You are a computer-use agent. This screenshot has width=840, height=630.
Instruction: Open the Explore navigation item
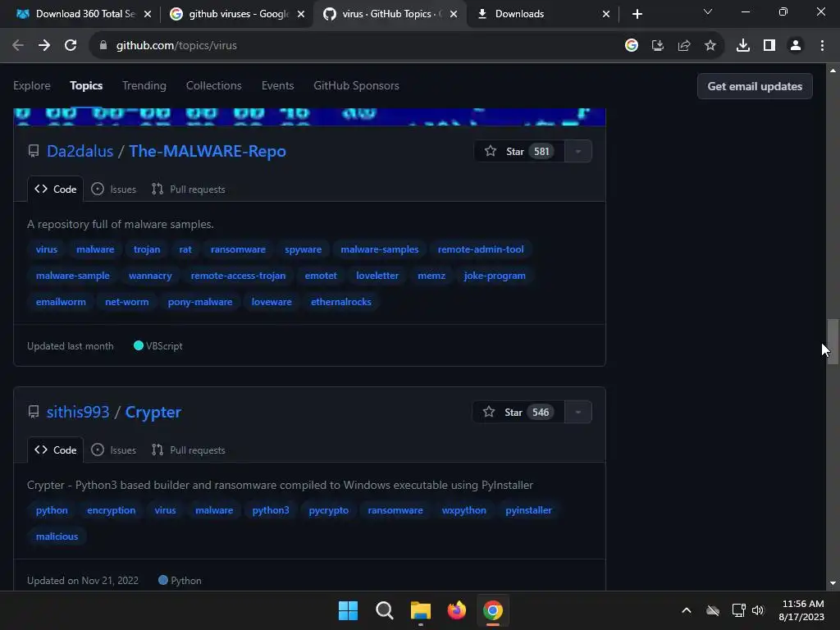pyautogui.click(x=32, y=85)
